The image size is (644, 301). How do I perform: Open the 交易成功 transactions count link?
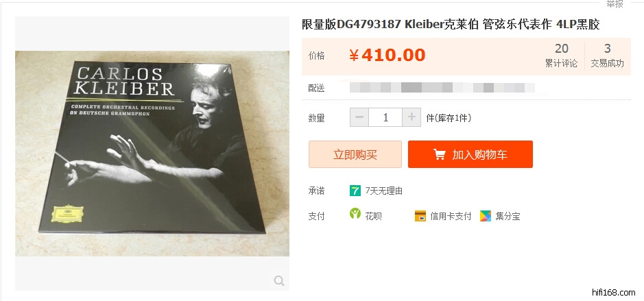607,56
